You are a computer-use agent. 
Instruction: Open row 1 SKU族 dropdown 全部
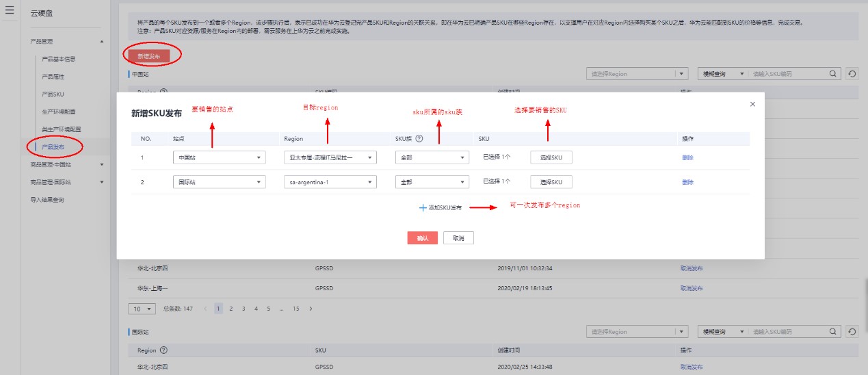pos(432,157)
